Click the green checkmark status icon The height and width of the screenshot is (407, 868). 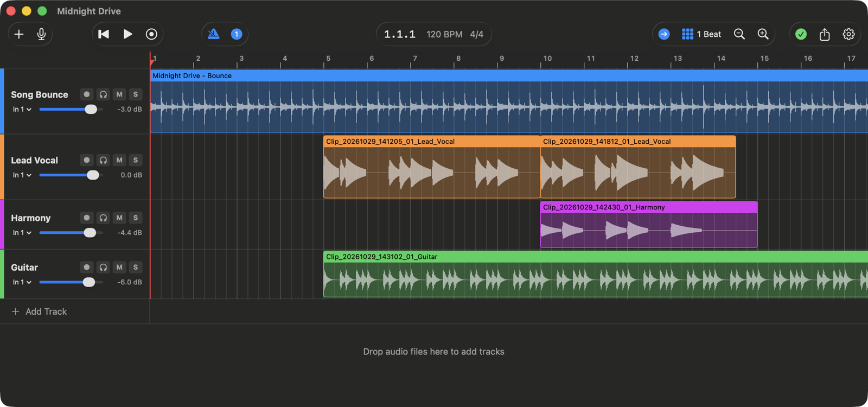pos(801,34)
